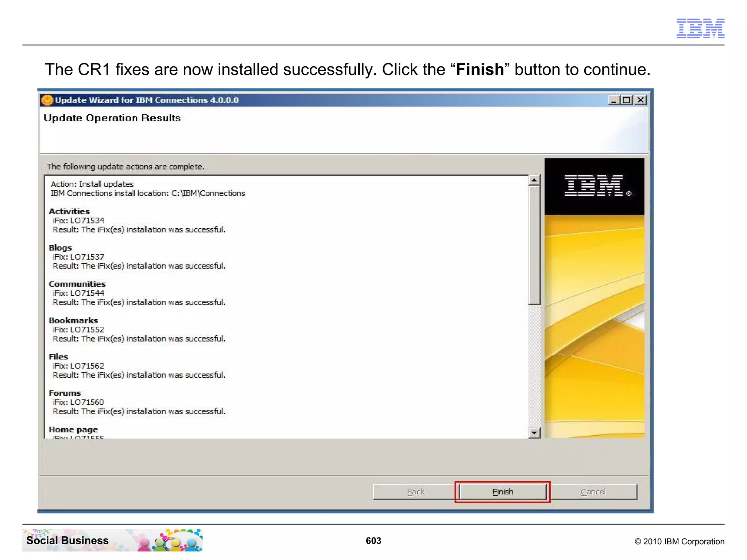Select the 'iFix: LO71552' line
This screenshot has width=747, height=560.
click(x=78, y=330)
